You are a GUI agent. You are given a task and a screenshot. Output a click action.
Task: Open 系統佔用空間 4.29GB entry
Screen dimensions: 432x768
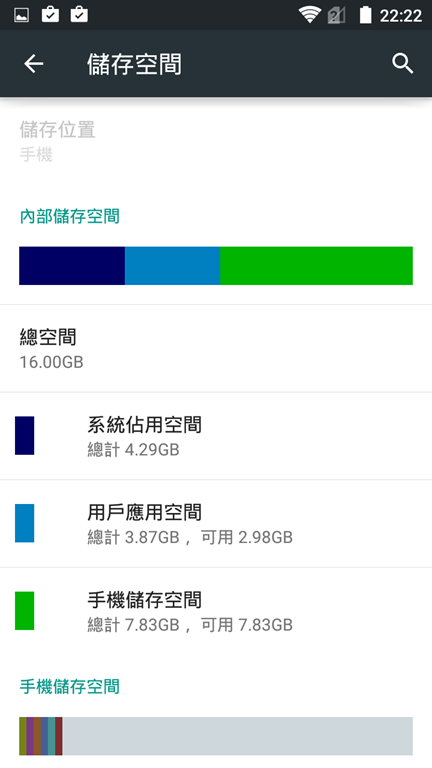pos(216,436)
